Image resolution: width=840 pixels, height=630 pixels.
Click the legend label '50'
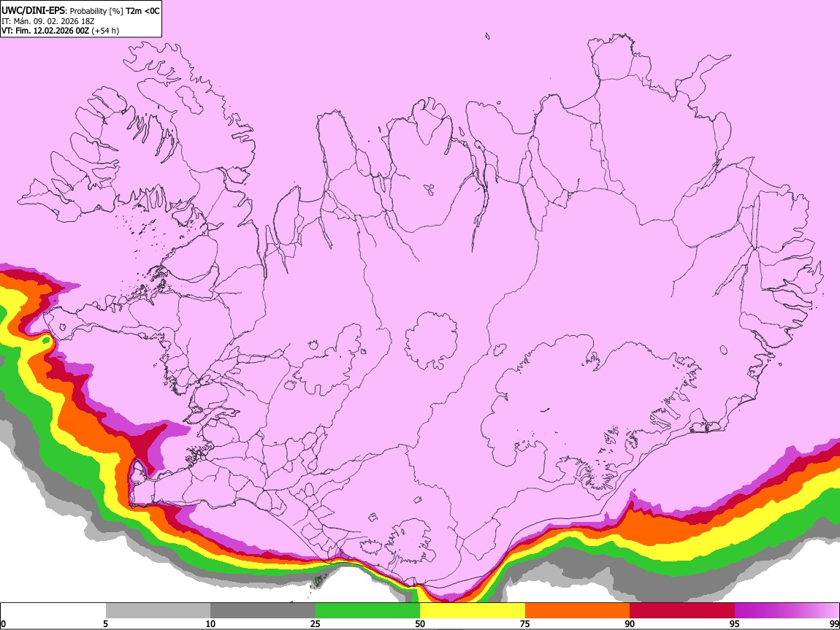coord(420,624)
